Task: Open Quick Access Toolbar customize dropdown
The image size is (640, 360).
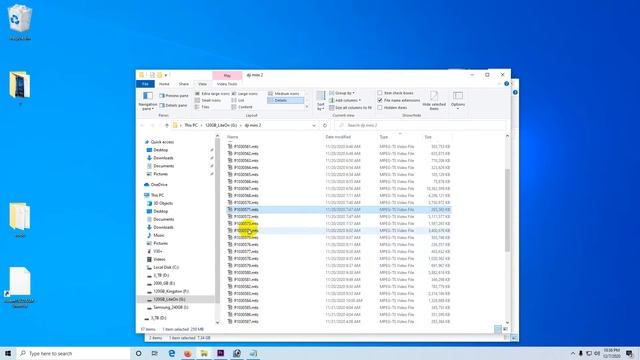Action: [x=166, y=76]
